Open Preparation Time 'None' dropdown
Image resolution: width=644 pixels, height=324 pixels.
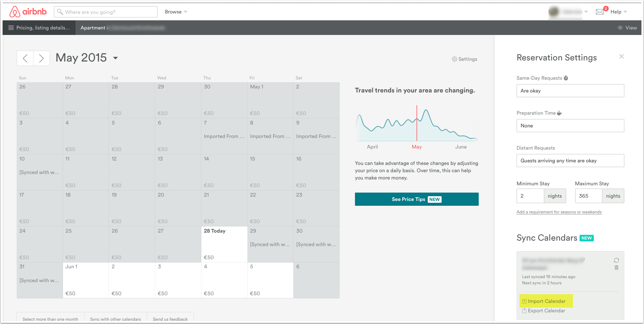[570, 126]
